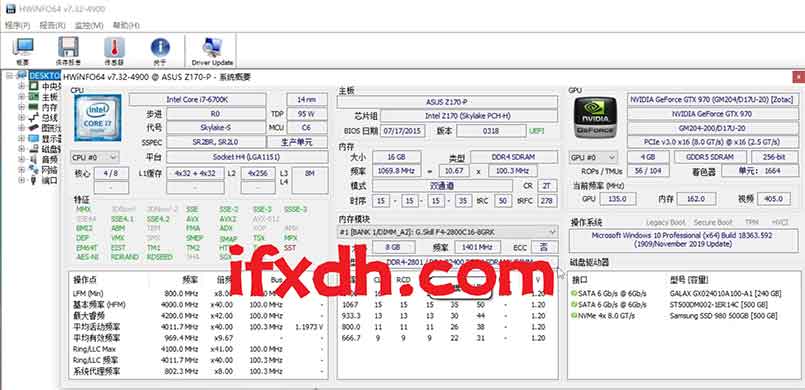
Task: Open the 监控(M) menu
Action: click(x=89, y=25)
